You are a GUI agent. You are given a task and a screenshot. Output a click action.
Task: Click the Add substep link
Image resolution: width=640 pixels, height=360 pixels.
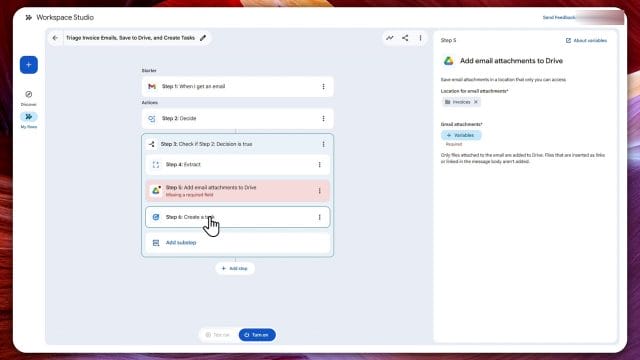(x=181, y=243)
